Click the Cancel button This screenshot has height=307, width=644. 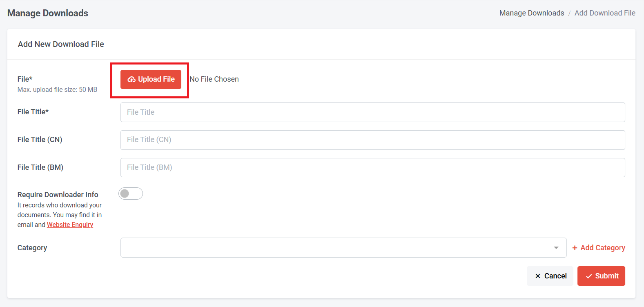[x=550, y=276]
